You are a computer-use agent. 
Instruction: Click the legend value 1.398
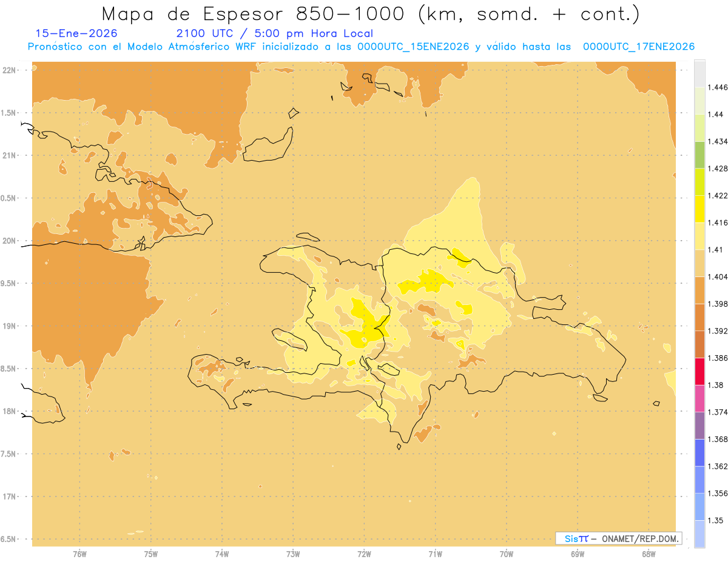point(718,304)
